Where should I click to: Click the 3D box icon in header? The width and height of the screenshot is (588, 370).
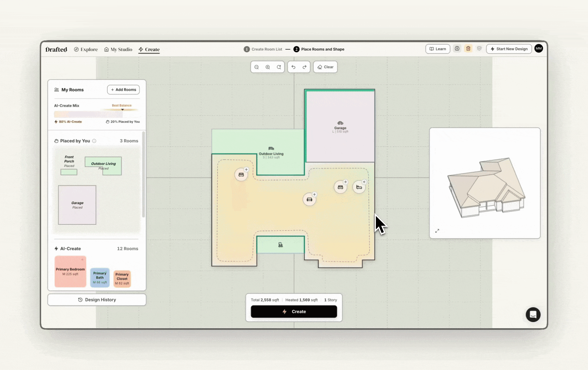(x=479, y=49)
